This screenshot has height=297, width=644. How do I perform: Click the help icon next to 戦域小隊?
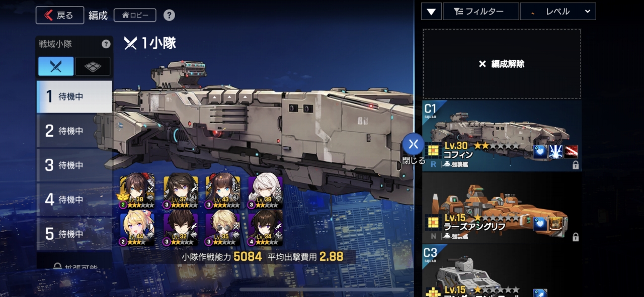[106, 44]
